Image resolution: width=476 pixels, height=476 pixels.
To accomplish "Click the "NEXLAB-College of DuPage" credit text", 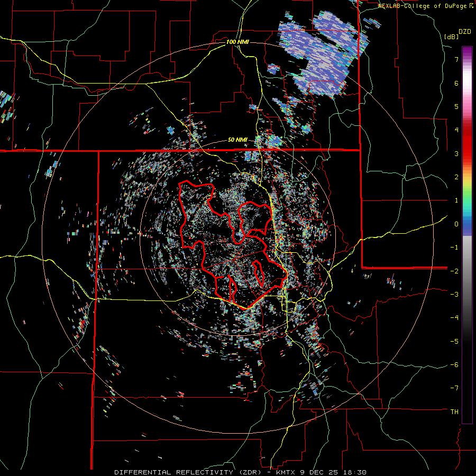I will click(x=423, y=6).
